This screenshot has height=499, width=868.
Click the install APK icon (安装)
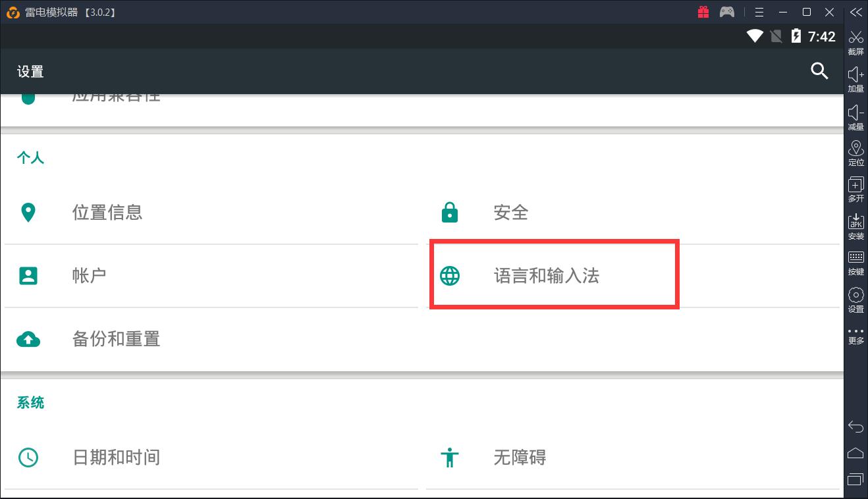[x=855, y=226]
